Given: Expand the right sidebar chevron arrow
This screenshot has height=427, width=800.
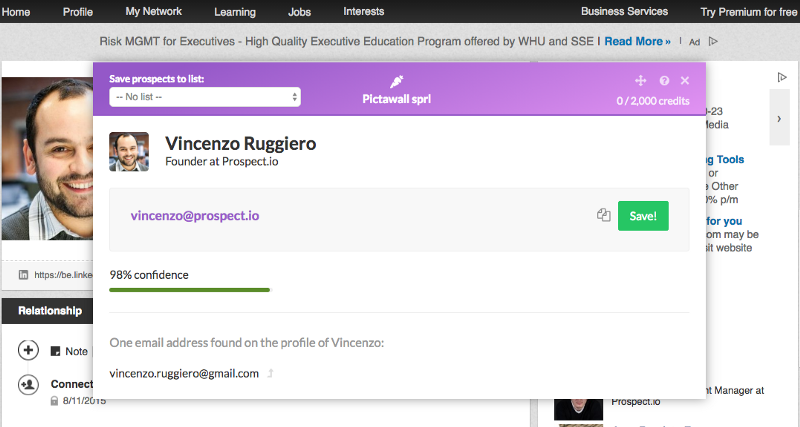Looking at the screenshot, I should 779,119.
